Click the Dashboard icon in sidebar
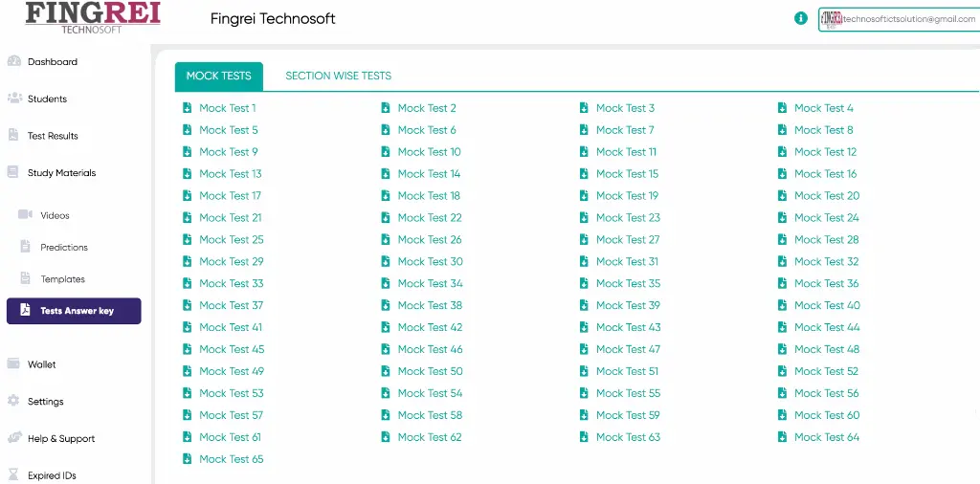 tap(13, 62)
